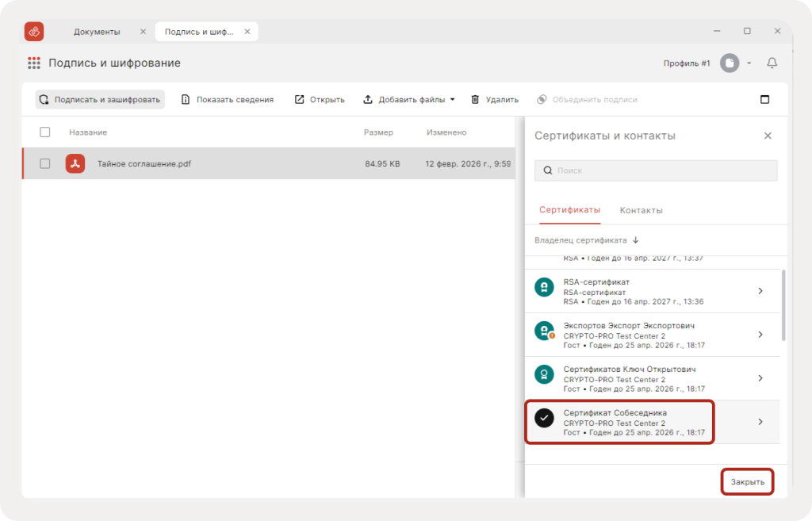Image resolution: width=812 pixels, height=521 pixels.
Task: Switch to the Документы tab
Action: point(97,32)
